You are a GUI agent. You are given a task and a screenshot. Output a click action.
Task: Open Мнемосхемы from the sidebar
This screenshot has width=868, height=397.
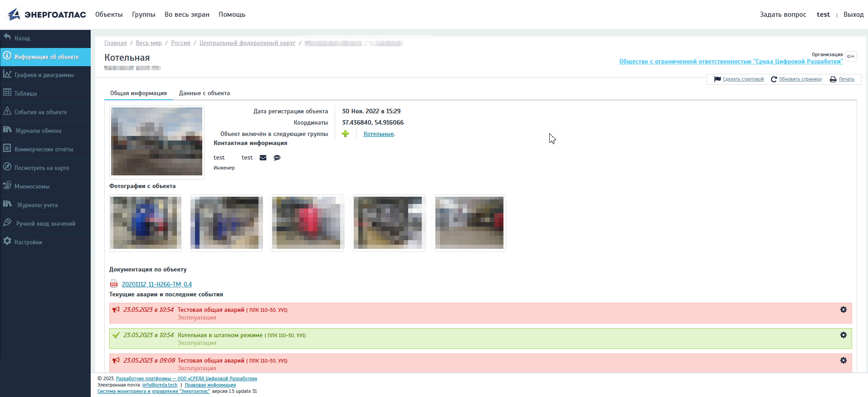click(x=32, y=187)
